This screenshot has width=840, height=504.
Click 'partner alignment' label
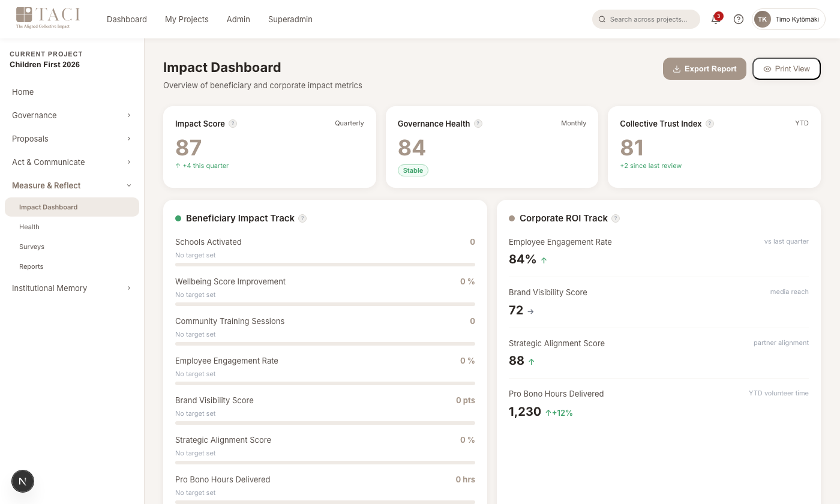coord(781,343)
